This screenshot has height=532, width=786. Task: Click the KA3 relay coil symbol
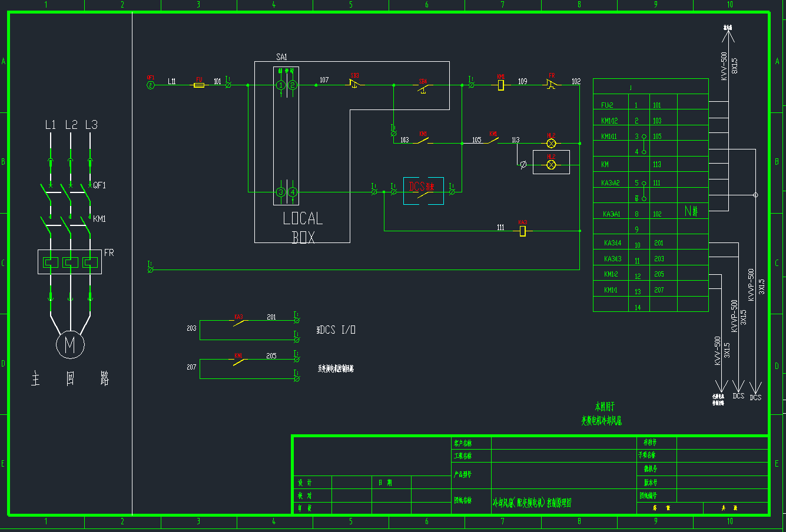(522, 231)
